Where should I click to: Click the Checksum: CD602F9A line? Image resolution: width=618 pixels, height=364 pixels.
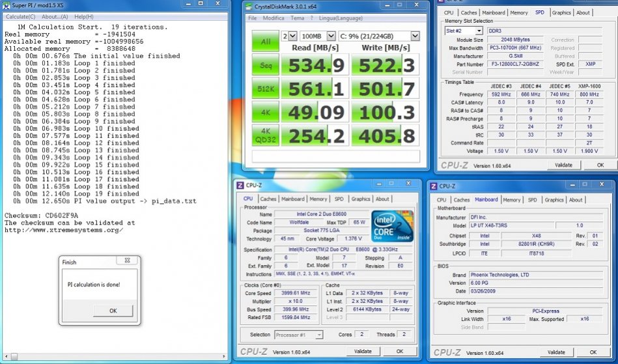click(x=42, y=216)
